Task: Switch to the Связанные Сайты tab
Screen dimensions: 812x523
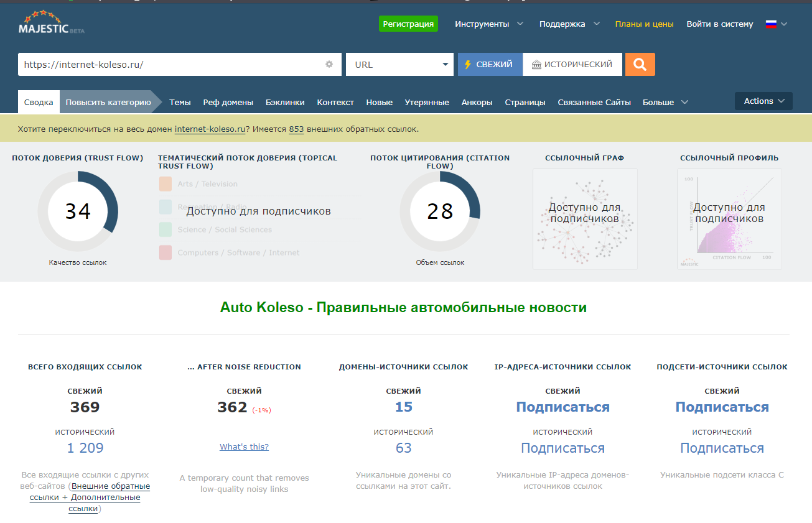Action: [594, 102]
